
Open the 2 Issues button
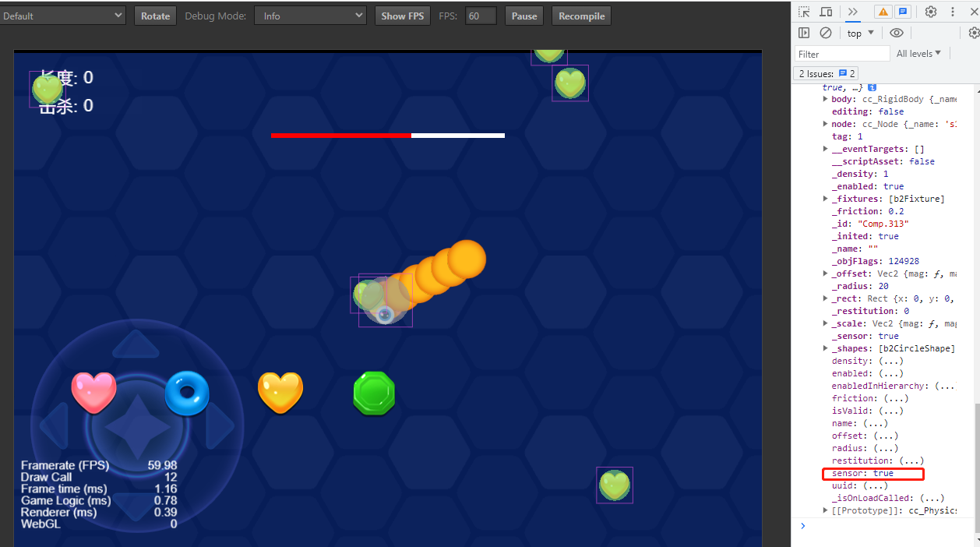pos(827,73)
